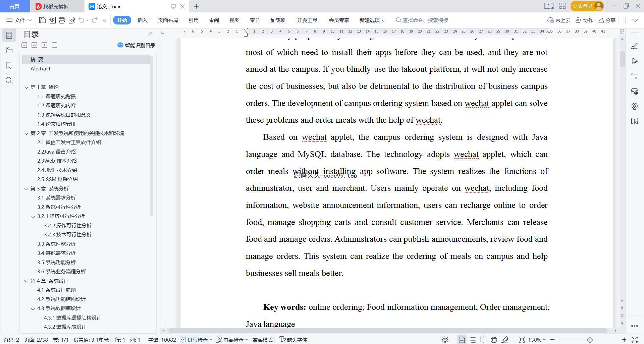Click the 协作 button
644x344 pixels.
coord(585,20)
